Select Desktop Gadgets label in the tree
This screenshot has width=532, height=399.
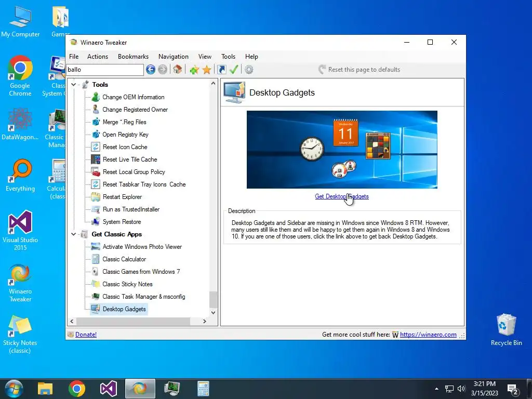point(124,309)
